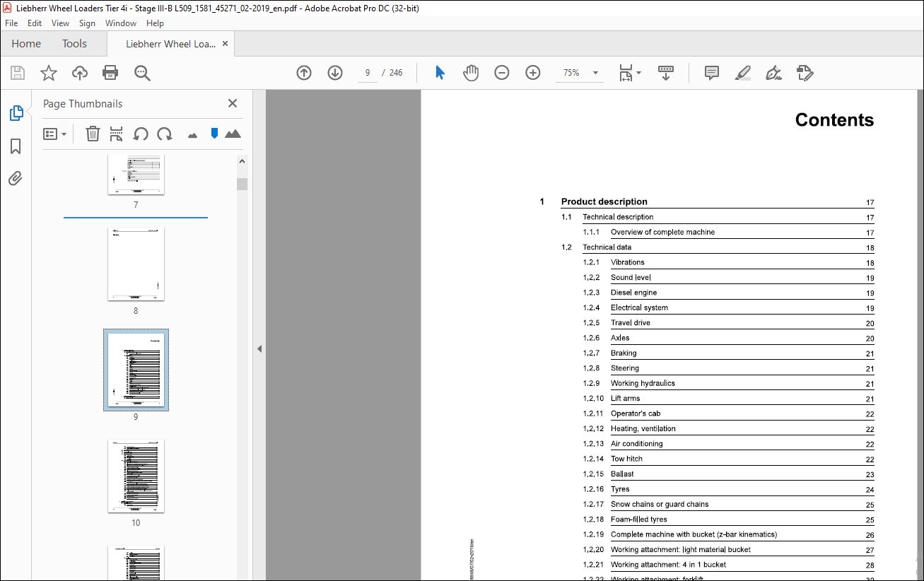Image resolution: width=924 pixels, height=581 pixels.
Task: Select the page 9 thumbnail
Action: 136,370
